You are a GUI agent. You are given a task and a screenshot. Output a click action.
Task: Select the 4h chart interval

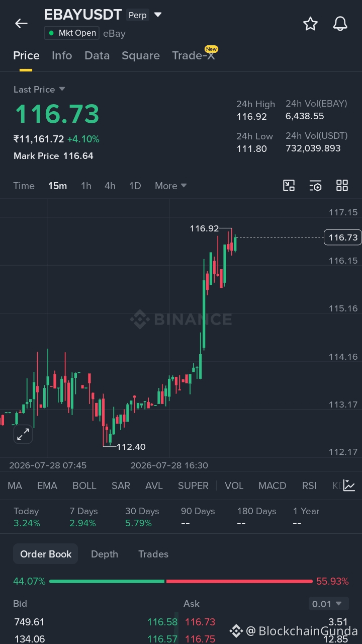point(110,186)
